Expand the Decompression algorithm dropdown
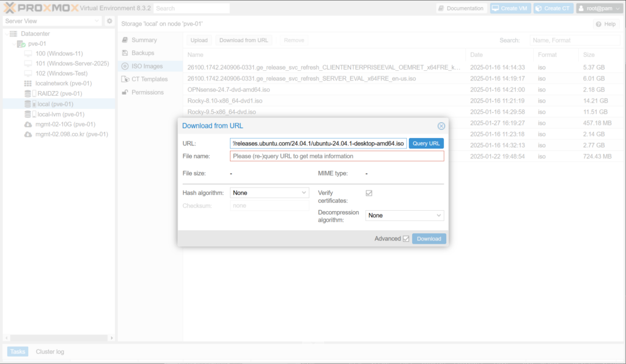Viewport: 626px width, 364px height. click(x=404, y=216)
